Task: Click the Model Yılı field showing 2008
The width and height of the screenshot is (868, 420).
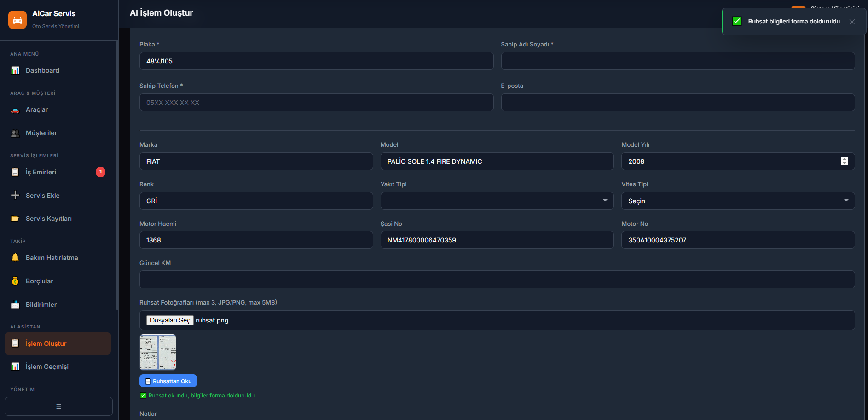Action: 738,161
